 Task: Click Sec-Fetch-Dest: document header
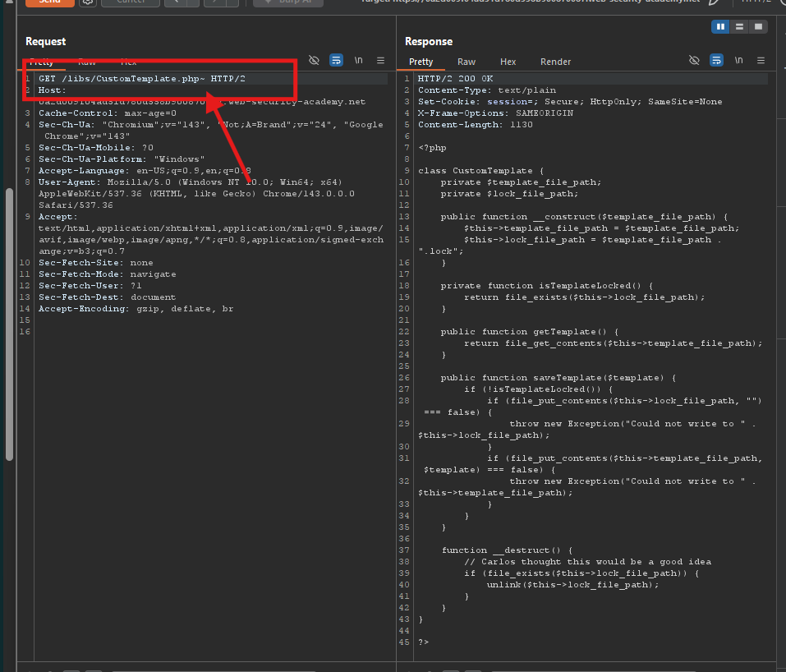tap(108, 297)
